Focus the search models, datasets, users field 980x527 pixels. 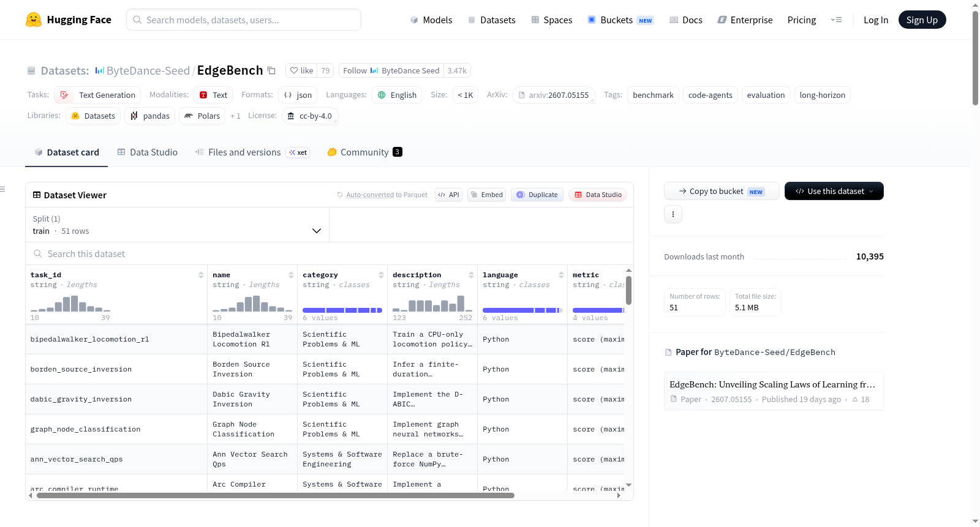pyautogui.click(x=244, y=20)
